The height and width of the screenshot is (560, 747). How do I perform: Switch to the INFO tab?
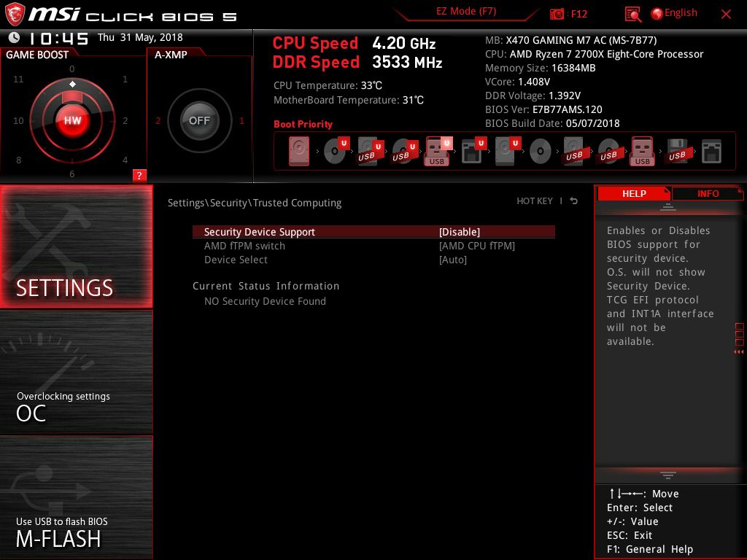tap(708, 194)
